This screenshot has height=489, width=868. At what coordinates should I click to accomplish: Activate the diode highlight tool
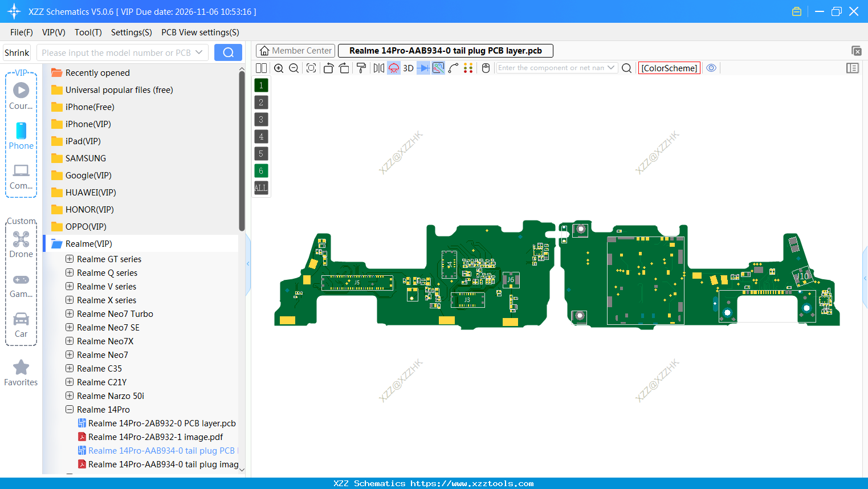pos(423,68)
